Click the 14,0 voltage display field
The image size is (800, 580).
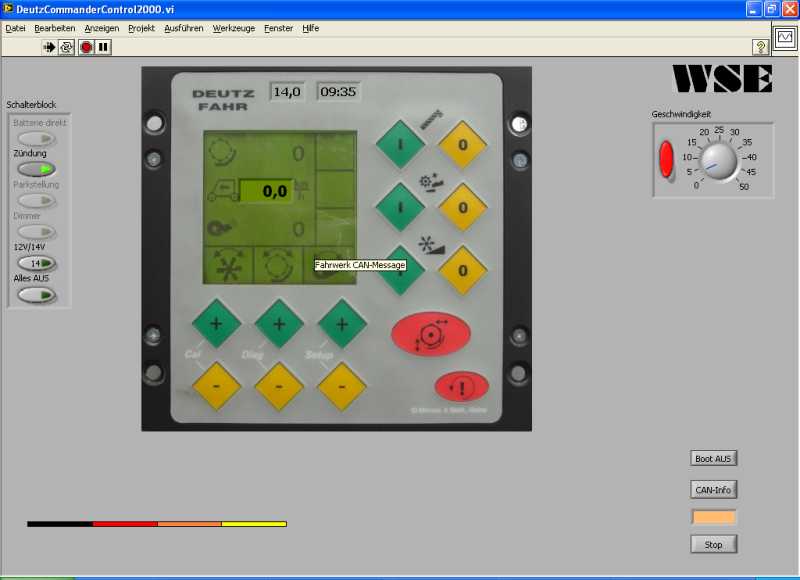(x=287, y=92)
